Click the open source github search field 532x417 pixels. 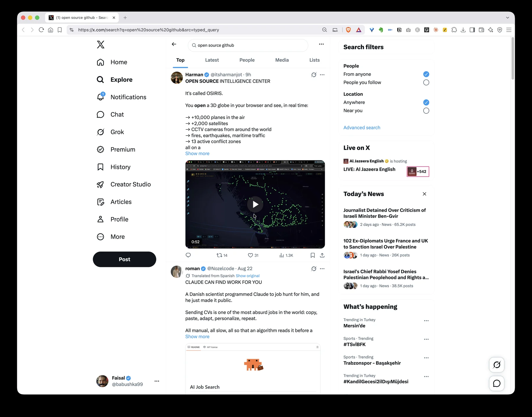[x=248, y=45]
